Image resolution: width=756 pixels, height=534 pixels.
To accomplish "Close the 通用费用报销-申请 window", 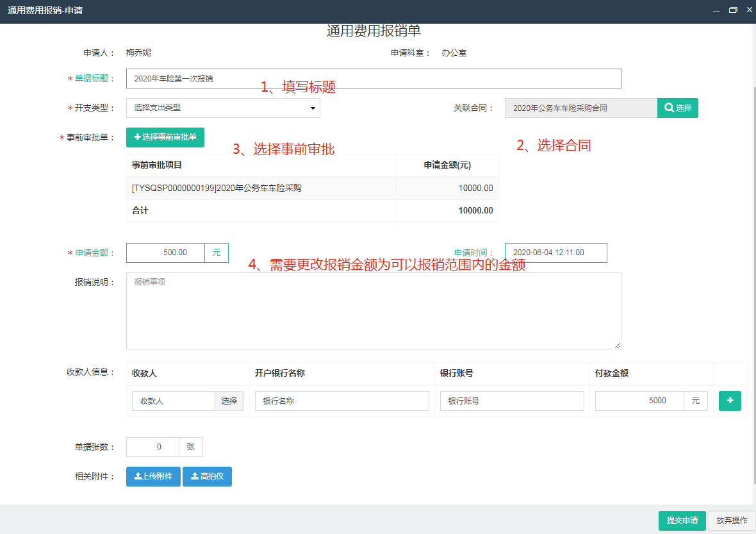I will (x=749, y=10).
